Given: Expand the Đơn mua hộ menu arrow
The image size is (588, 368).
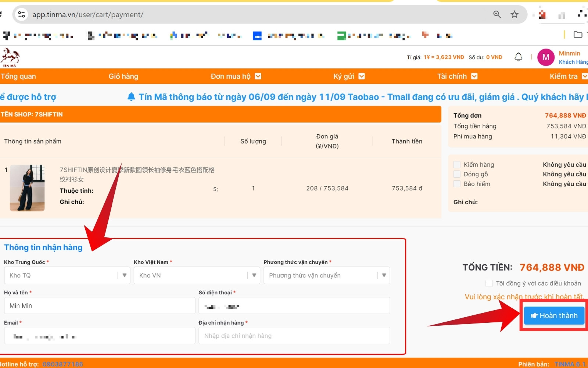Looking at the screenshot, I should (x=258, y=76).
